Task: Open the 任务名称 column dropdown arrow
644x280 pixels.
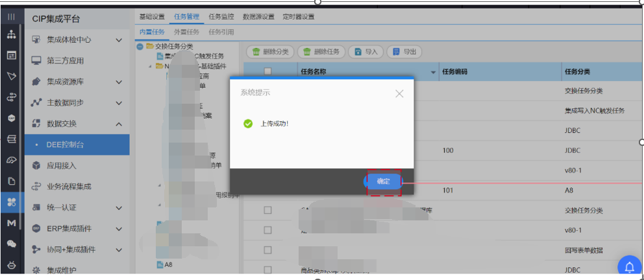Action: [433, 73]
